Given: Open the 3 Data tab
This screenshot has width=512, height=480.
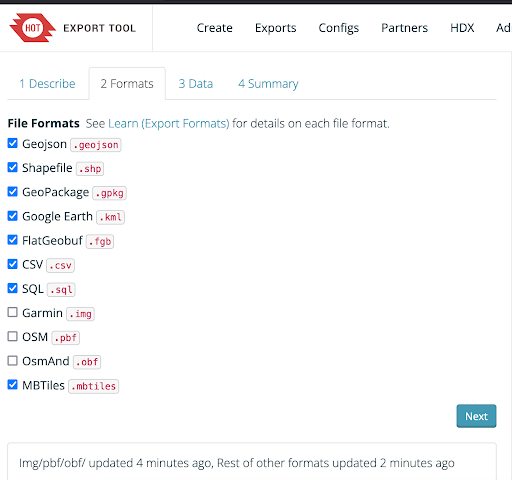Looking at the screenshot, I should pyautogui.click(x=196, y=84).
